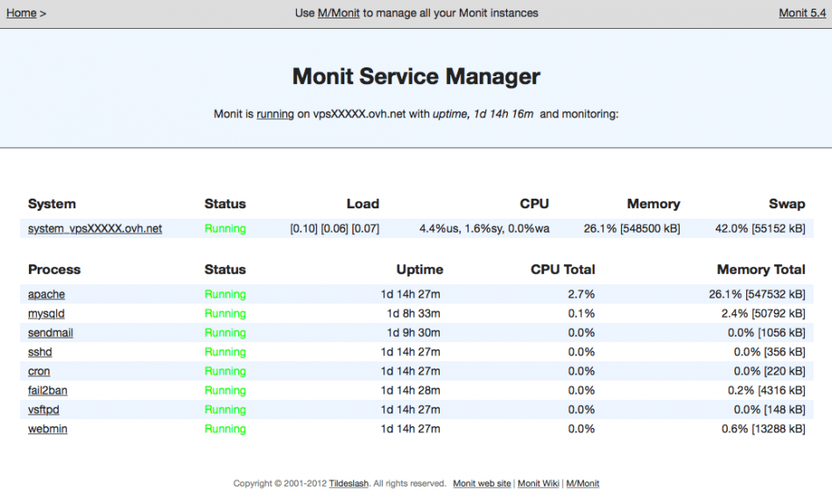Select the sendmail process link
Screen dimensions: 832x504
click(x=52, y=332)
